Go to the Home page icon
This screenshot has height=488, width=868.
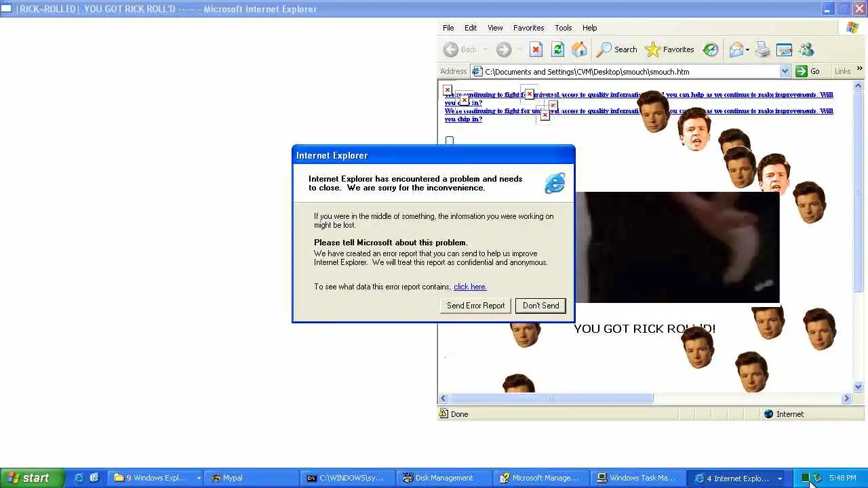579,49
